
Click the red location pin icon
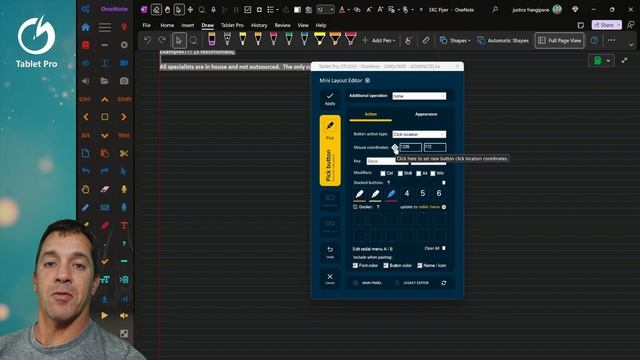pos(124,27)
